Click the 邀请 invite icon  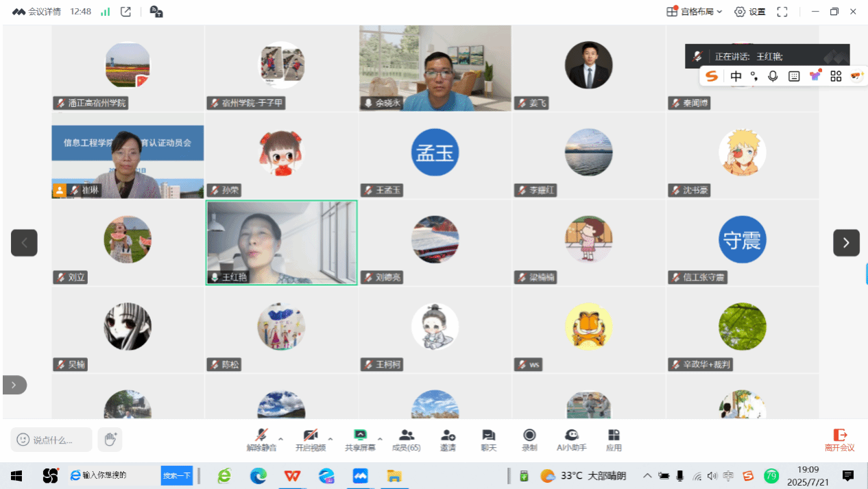click(x=448, y=440)
